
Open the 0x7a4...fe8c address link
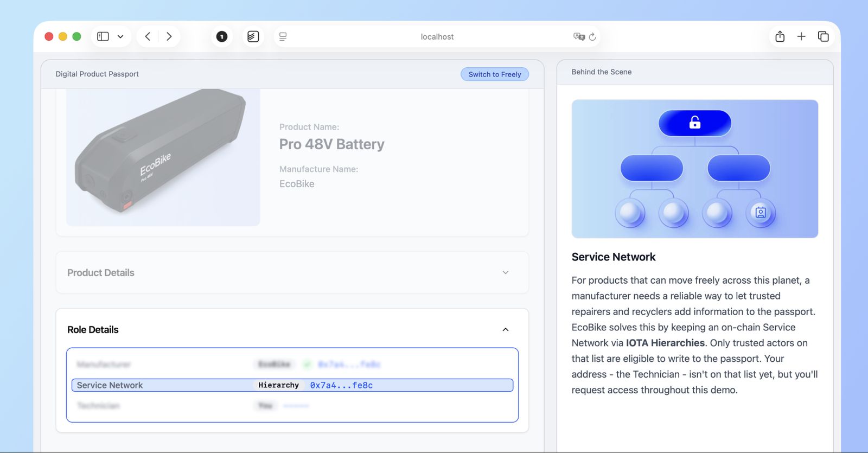pos(341,385)
